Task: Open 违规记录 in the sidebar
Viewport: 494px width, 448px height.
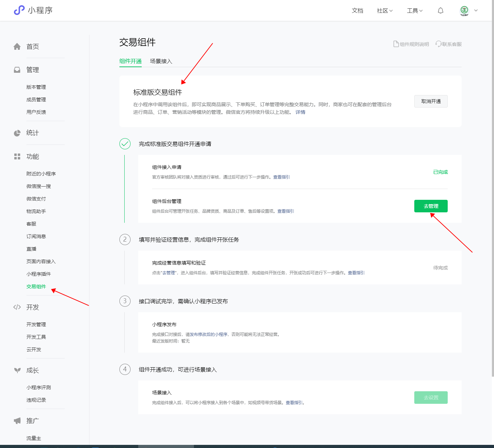Action: pyautogui.click(x=36, y=400)
